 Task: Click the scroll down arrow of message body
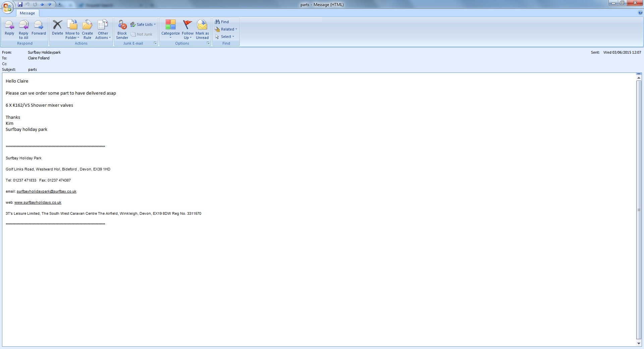pos(639,344)
